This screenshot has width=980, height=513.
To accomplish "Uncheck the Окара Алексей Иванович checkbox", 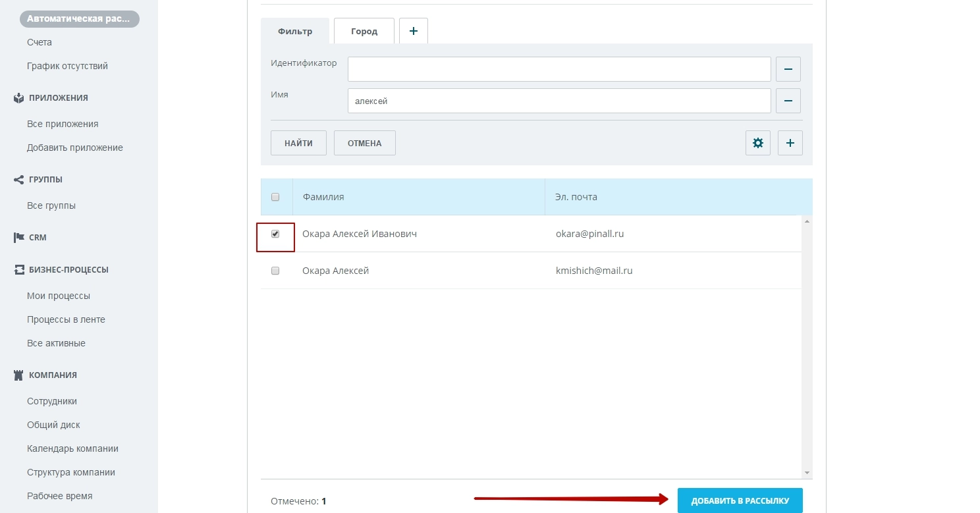I will 275,234.
